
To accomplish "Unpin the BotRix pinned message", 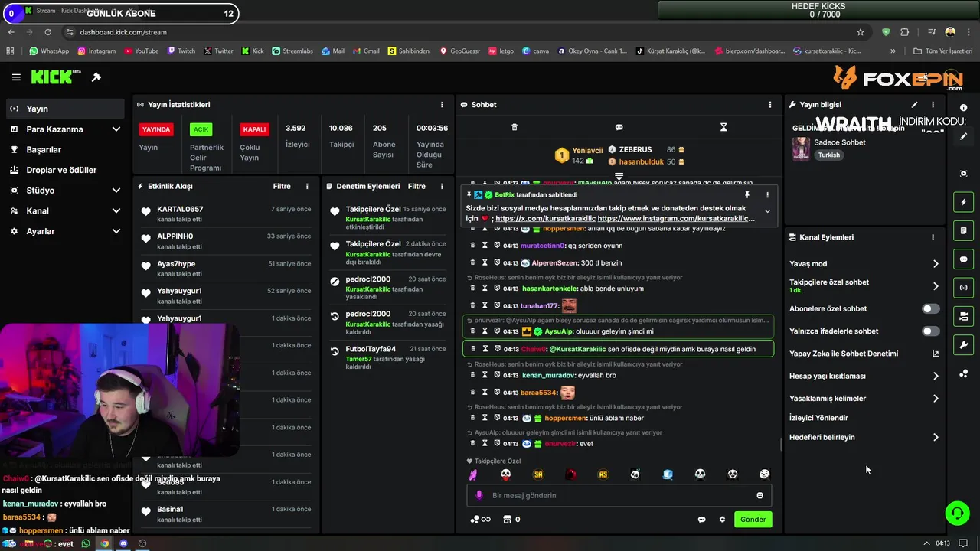I will (x=747, y=194).
